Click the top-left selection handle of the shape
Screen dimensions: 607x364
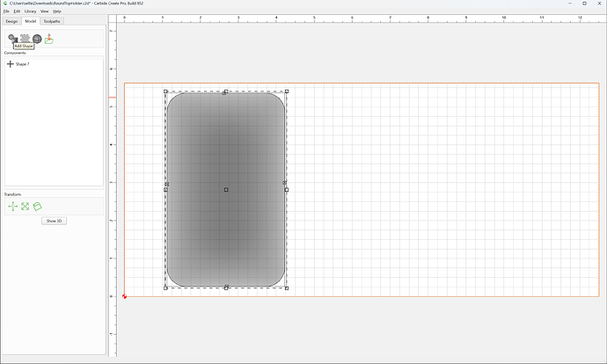pos(165,91)
